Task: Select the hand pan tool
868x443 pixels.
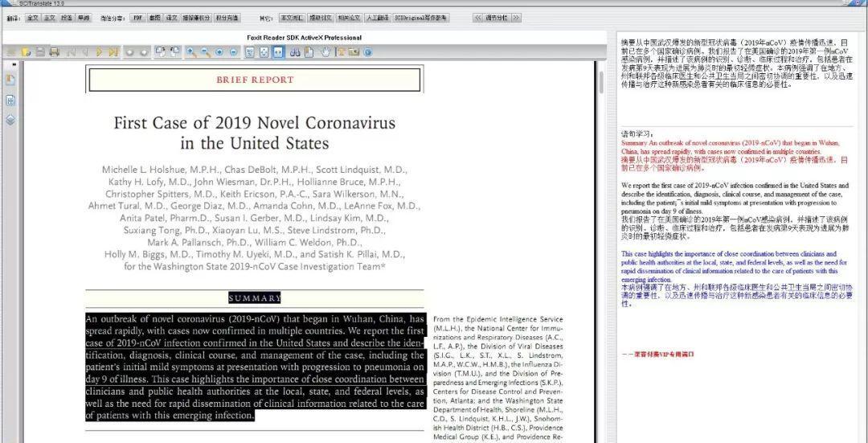Action: click(x=325, y=52)
